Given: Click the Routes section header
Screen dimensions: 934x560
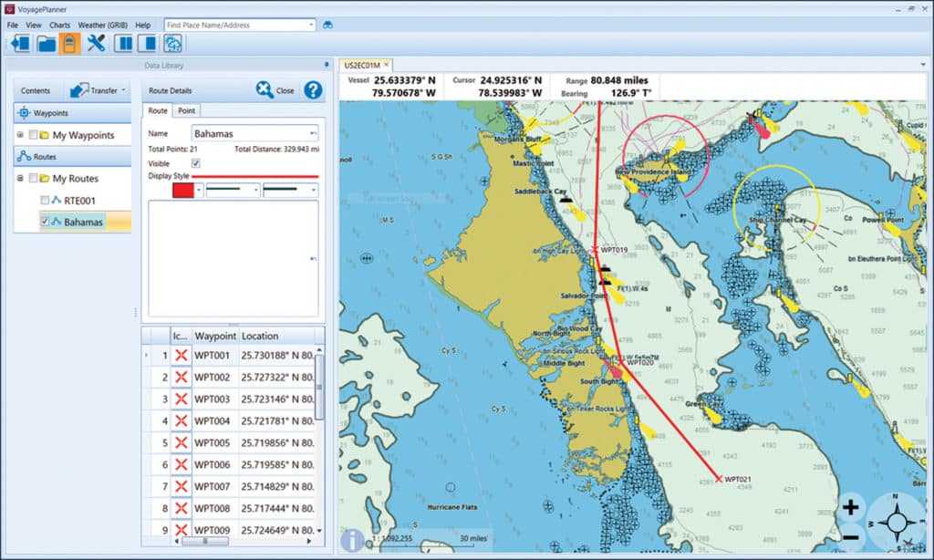Looking at the screenshot, I should [72, 157].
